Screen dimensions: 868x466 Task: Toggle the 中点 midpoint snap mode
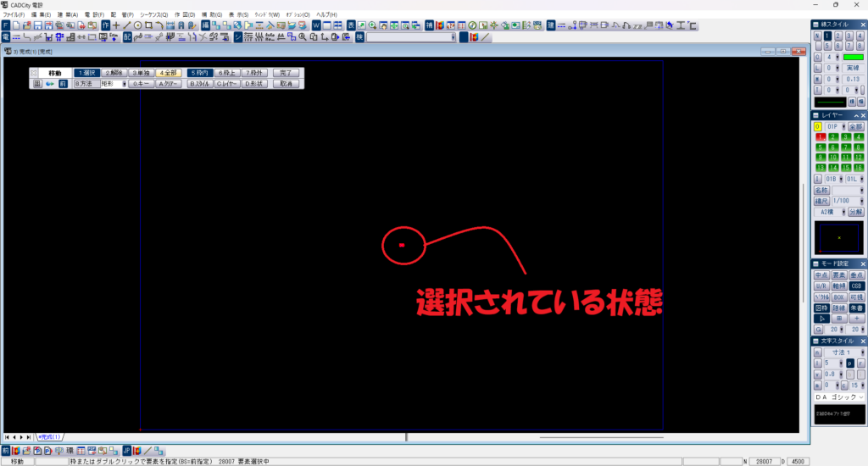coord(821,275)
